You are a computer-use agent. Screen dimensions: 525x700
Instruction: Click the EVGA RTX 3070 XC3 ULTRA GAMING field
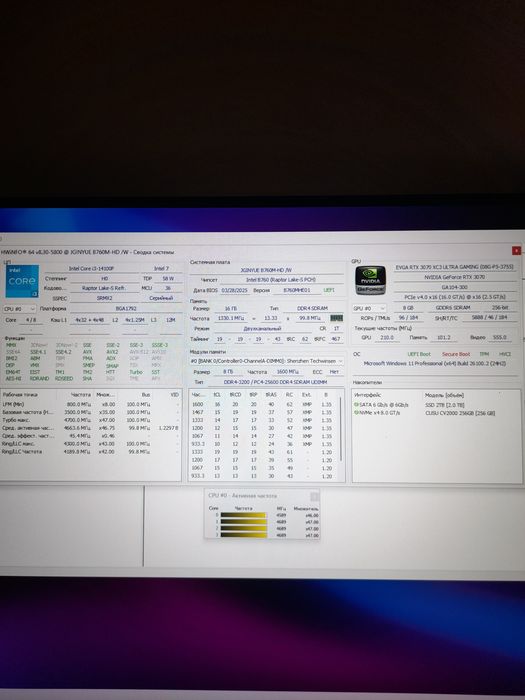454,267
